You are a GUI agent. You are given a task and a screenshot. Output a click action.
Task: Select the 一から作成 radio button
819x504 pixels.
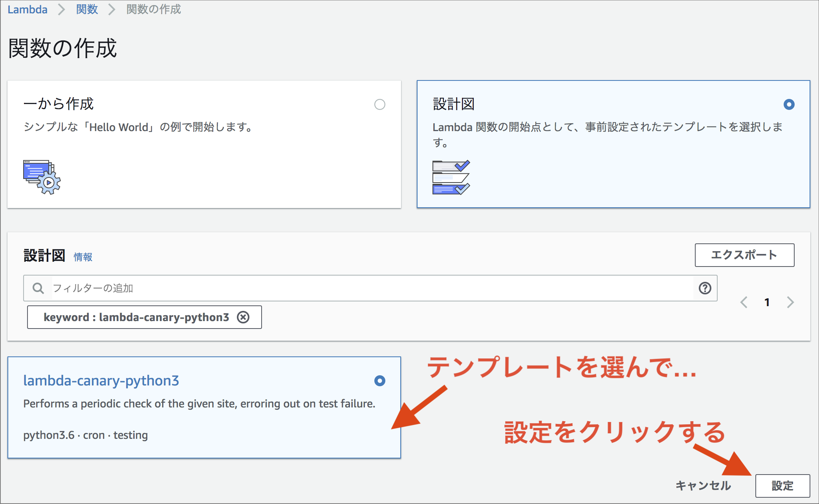click(x=379, y=104)
